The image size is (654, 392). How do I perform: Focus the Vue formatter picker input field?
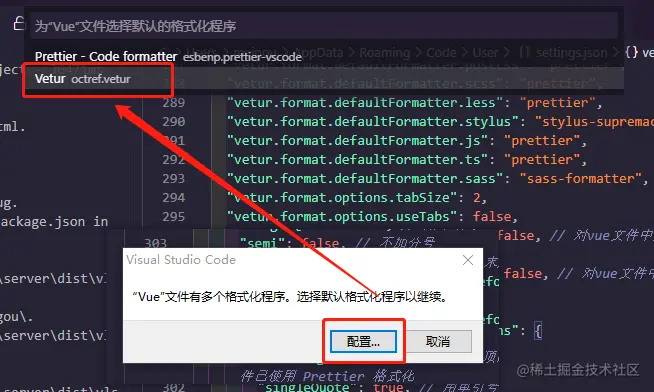tap(324, 26)
